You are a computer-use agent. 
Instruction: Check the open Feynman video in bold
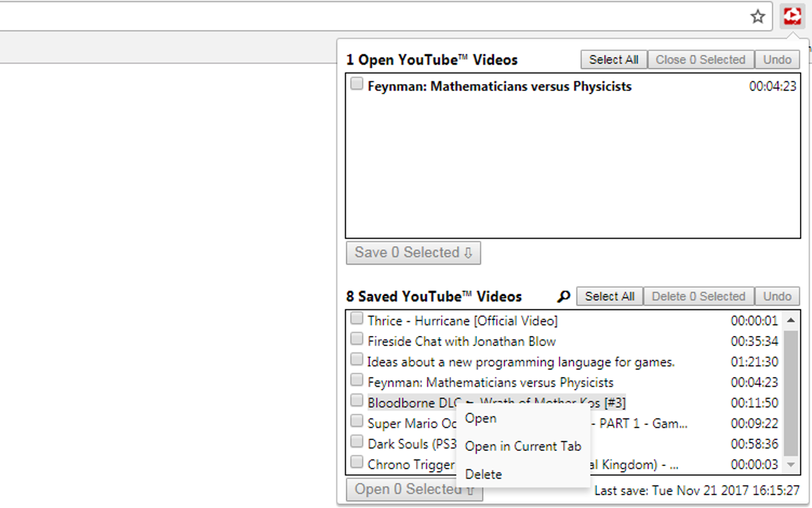pos(357,84)
